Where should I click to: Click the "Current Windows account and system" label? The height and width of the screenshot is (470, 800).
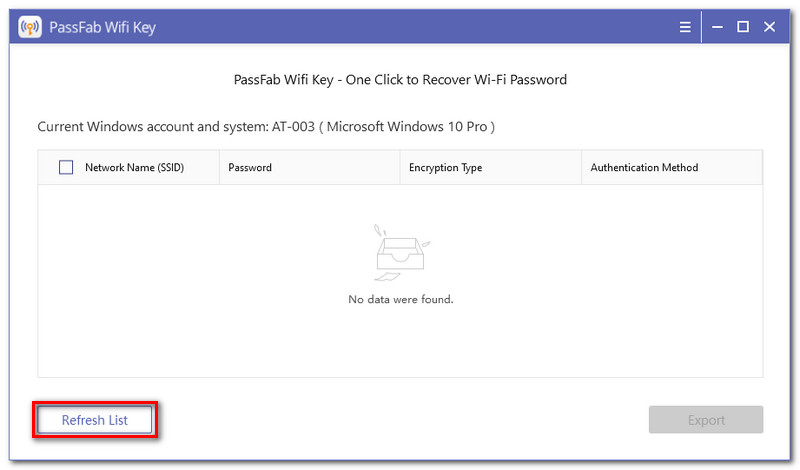[152, 127]
